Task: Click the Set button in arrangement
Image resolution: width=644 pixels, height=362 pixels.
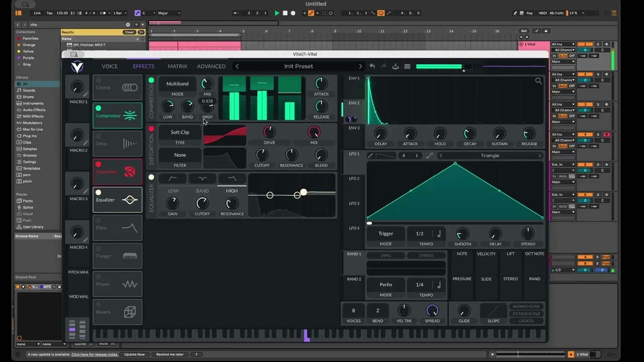Action: pyautogui.click(x=524, y=31)
